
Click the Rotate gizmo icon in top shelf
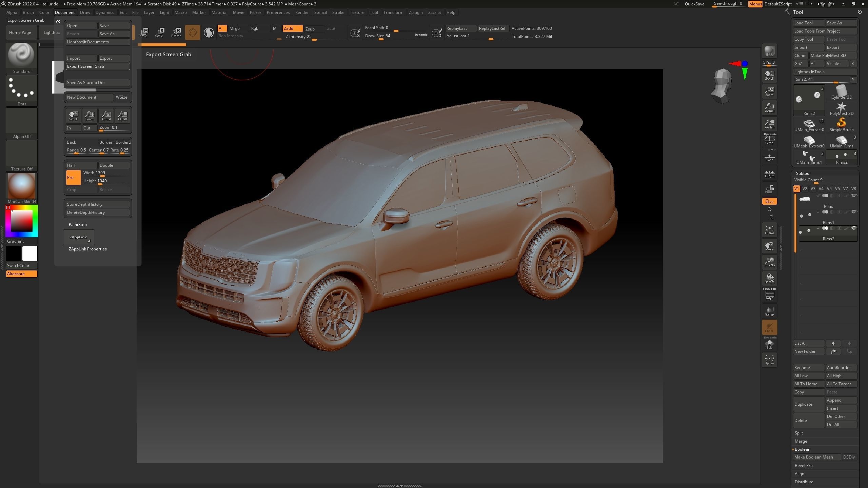click(x=176, y=32)
